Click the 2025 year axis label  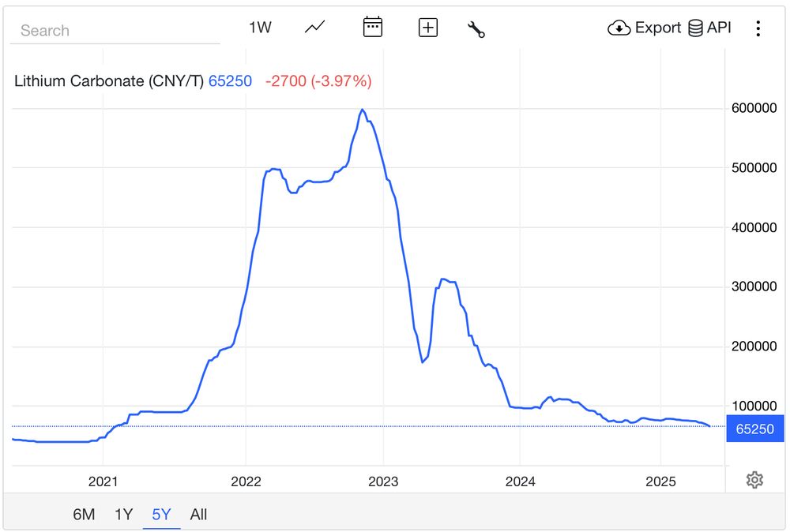pyautogui.click(x=660, y=481)
